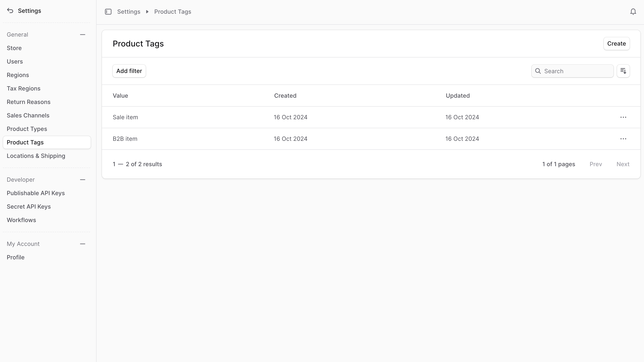This screenshot has height=362, width=644.
Task: Open Secret API Keys page
Action: point(29,207)
